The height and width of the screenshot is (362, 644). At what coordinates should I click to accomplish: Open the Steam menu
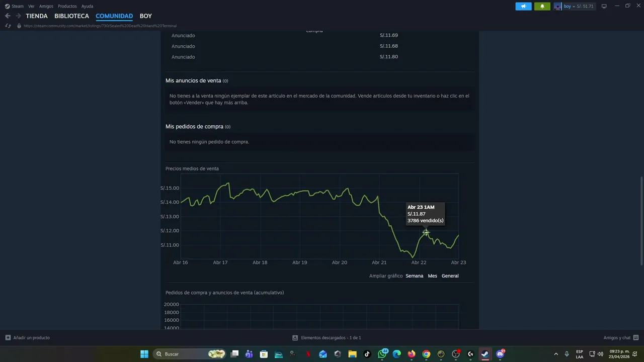click(18, 6)
